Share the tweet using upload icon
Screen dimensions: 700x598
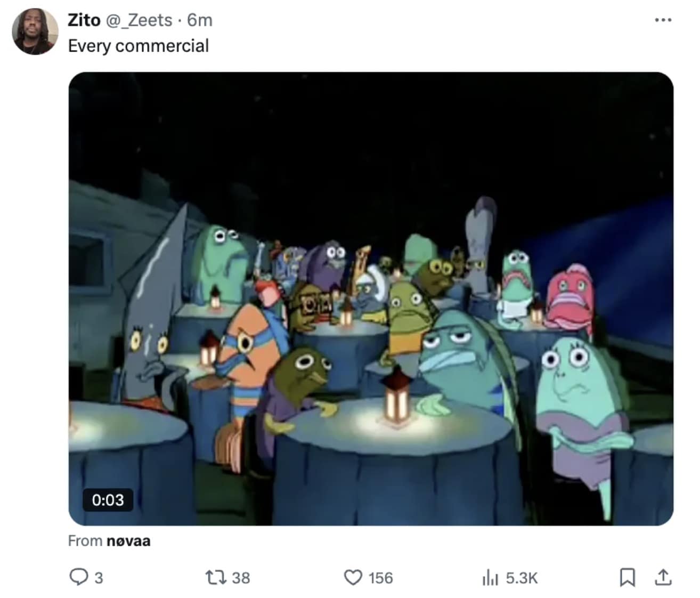tap(663, 577)
